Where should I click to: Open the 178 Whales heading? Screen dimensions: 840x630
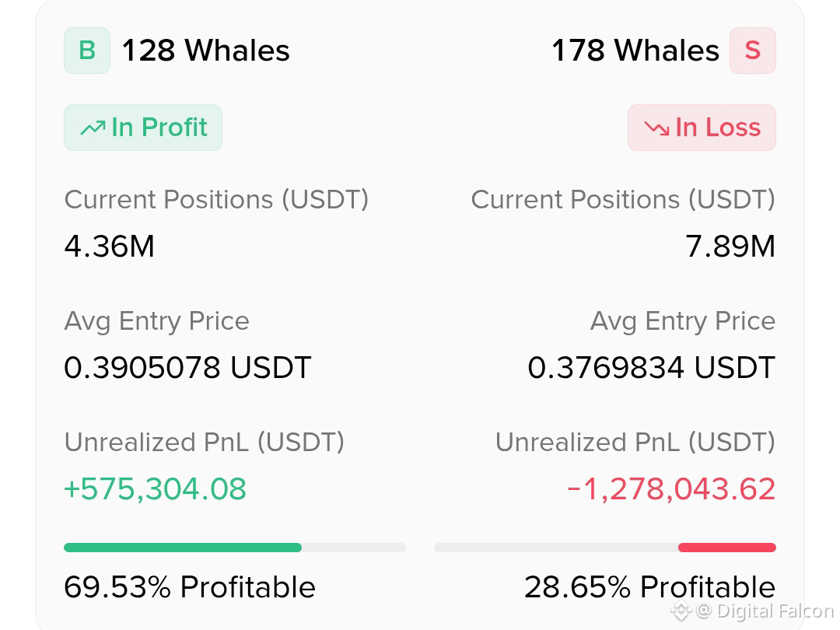pos(635,51)
